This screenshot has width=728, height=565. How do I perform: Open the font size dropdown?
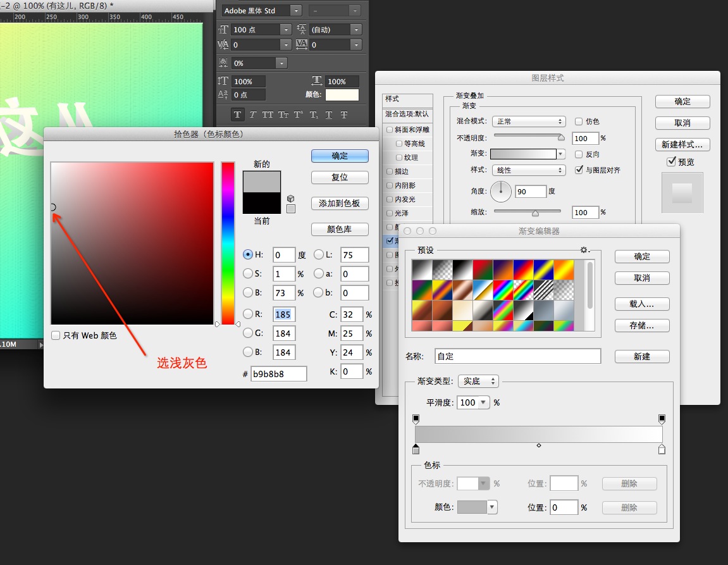point(286,30)
